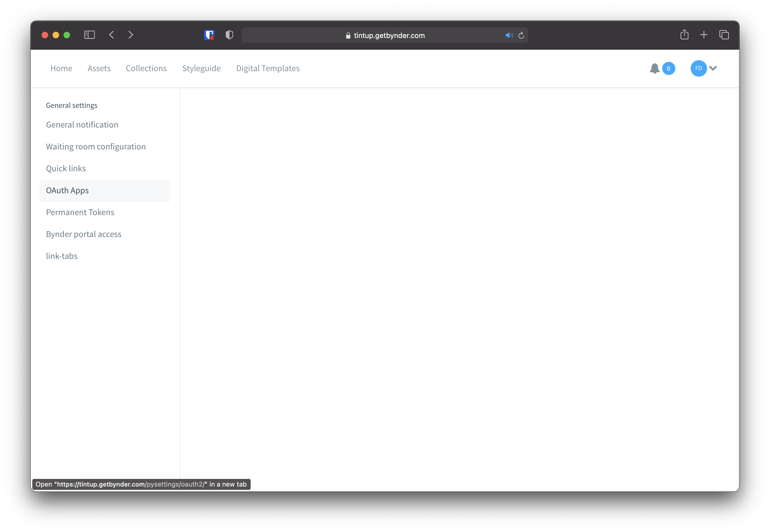Select the General settings menu item
The height and width of the screenshot is (532, 770).
72,105
